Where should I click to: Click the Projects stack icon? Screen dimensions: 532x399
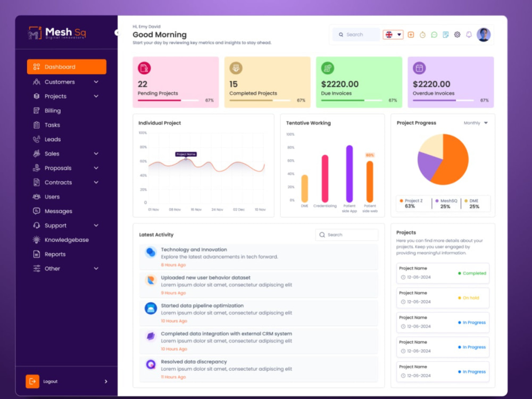36,96
